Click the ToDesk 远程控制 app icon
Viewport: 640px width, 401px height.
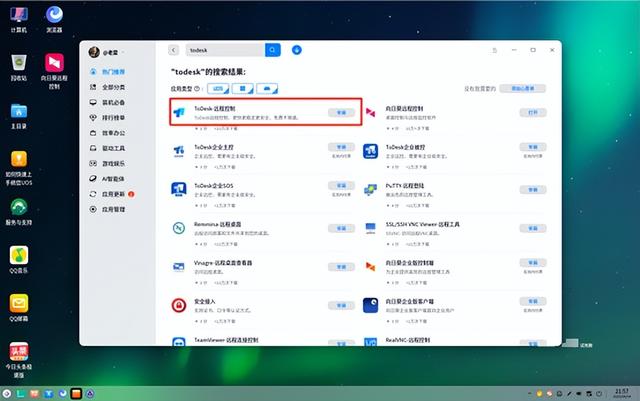point(179,112)
